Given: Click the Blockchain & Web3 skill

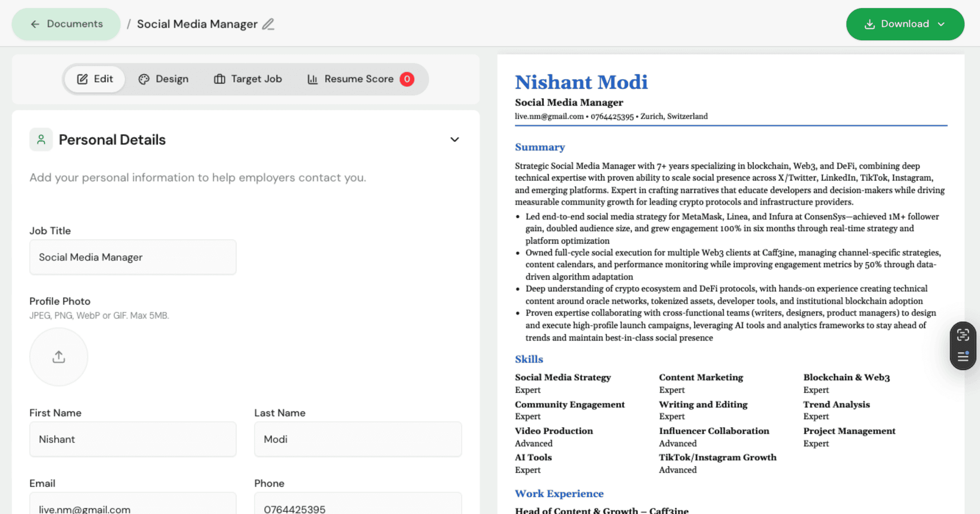Looking at the screenshot, I should click(846, 377).
